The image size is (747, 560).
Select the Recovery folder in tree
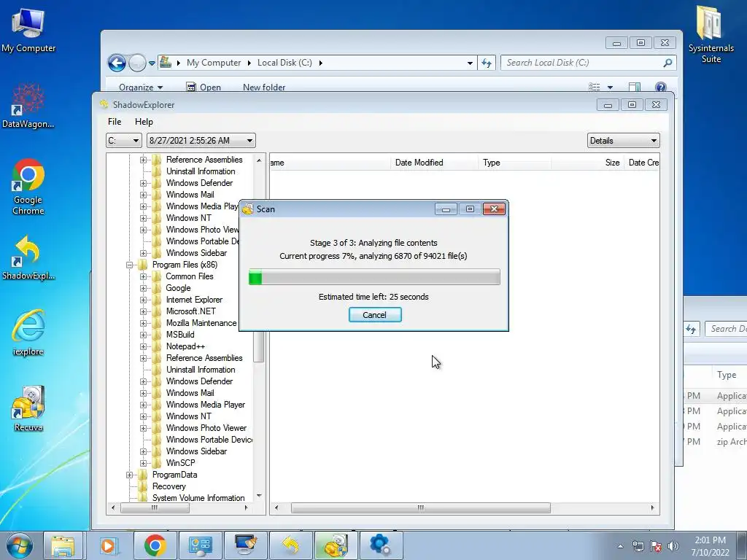(x=169, y=486)
